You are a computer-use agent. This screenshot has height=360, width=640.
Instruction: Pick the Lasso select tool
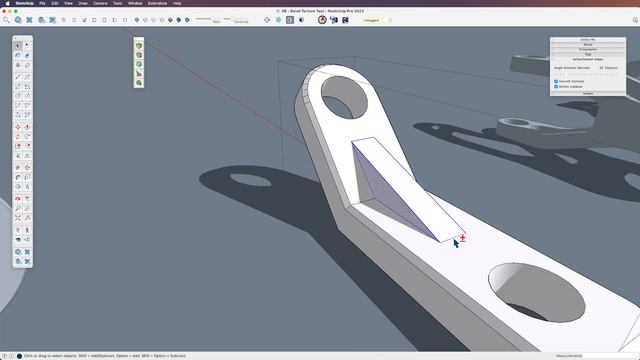point(27,45)
